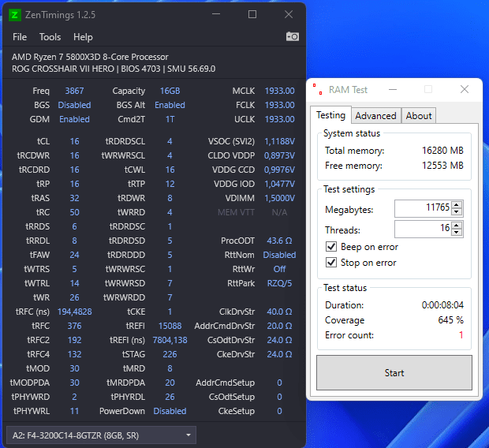This screenshot has height=448, width=489.
Task: Click the Freq value 3867
Action: (x=74, y=91)
